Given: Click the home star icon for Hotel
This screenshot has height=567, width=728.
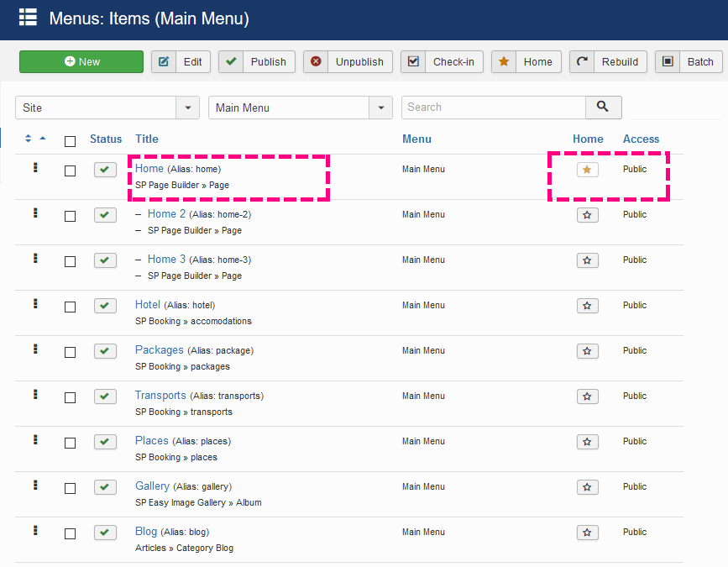Looking at the screenshot, I should [587, 306].
